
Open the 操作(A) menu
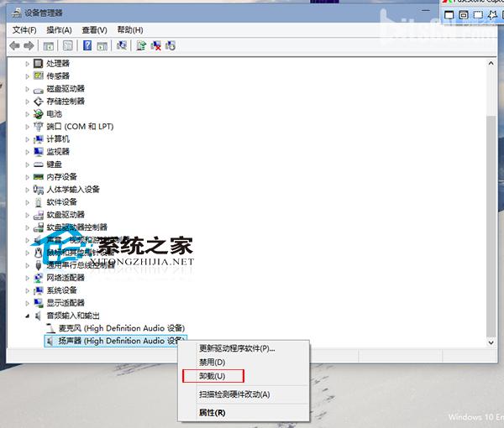pyautogui.click(x=59, y=30)
